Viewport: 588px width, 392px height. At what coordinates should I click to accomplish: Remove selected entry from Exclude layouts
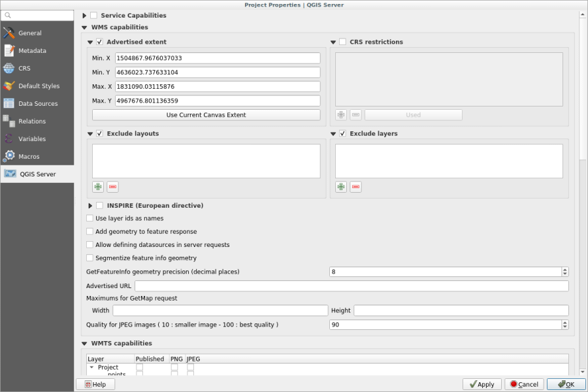click(x=112, y=187)
